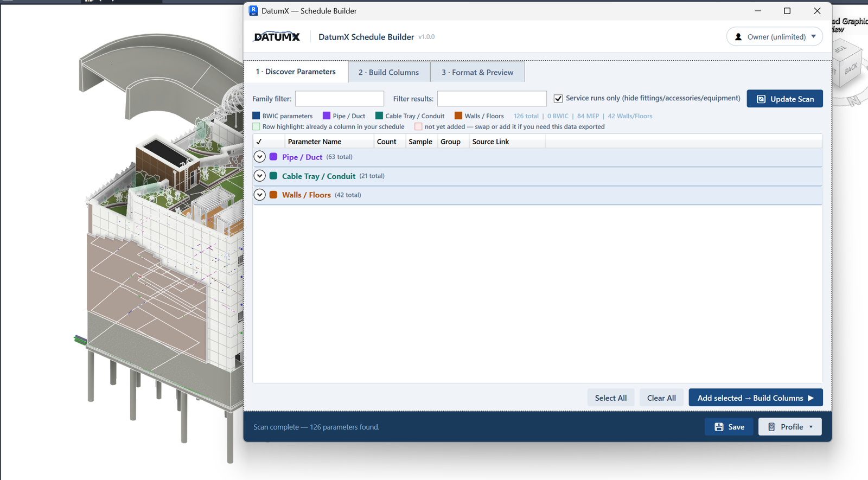Click the BWIC parameters blue legend swatch
Viewport: 868px width, 480px height.
[x=256, y=116]
